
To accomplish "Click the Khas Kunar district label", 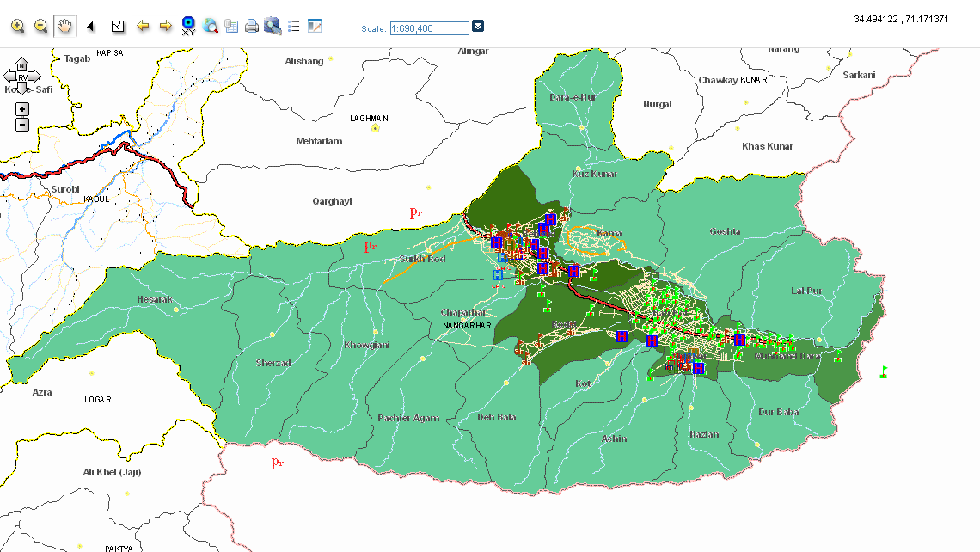I will [x=768, y=146].
